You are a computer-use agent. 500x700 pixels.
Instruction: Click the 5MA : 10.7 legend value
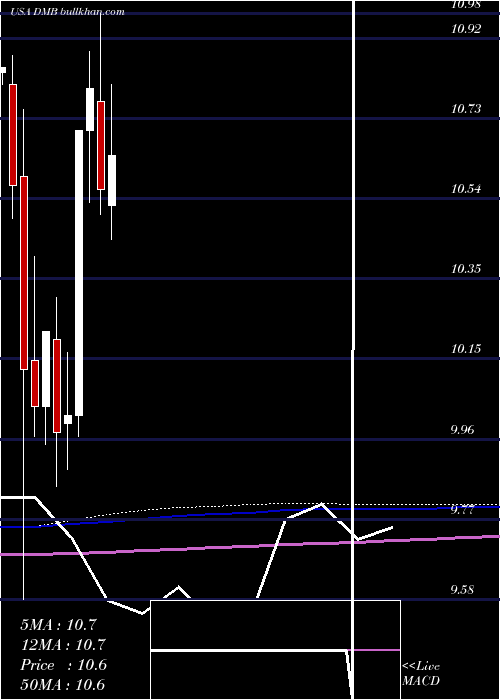58,625
